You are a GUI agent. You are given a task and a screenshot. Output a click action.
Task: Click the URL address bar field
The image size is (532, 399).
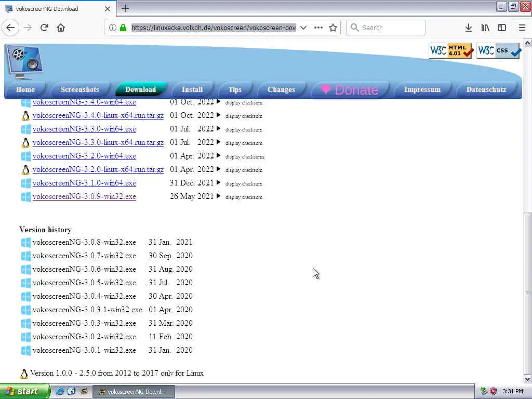[x=214, y=28]
